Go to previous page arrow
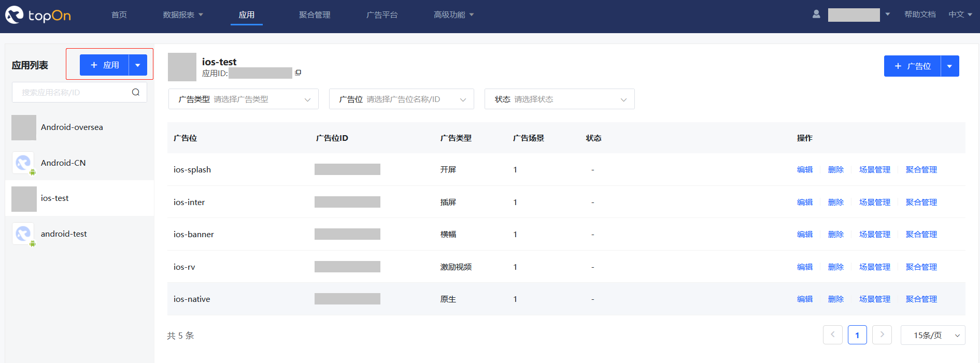 click(x=833, y=335)
